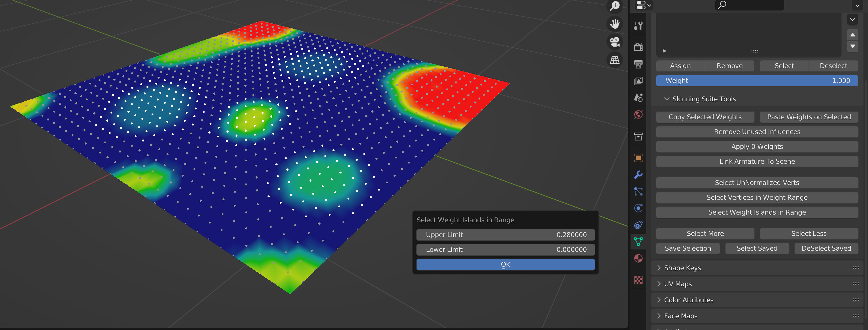Click the viewport zoom magnifier icon
Screen dimensions: 868x330
point(615,6)
